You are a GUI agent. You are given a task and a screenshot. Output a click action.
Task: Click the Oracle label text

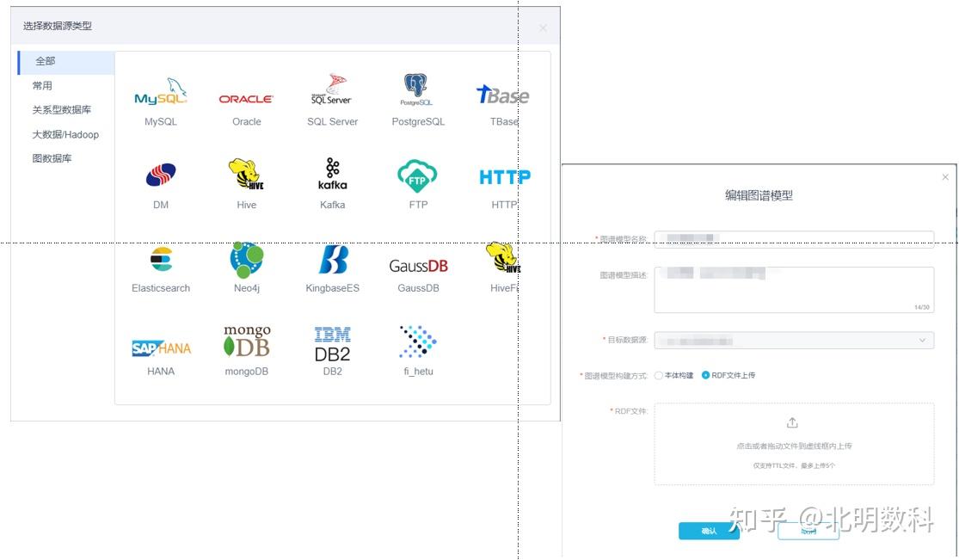[x=247, y=122]
